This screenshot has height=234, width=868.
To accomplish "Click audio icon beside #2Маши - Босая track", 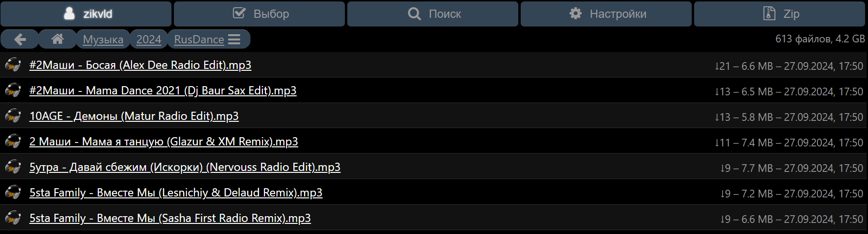I will pos(13,65).
